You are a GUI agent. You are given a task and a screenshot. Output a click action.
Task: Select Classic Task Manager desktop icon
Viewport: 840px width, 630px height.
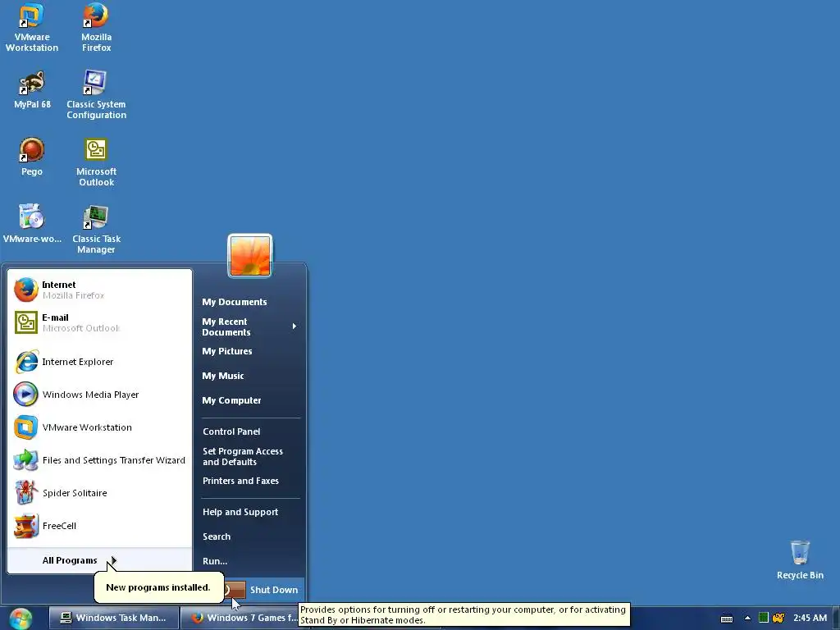click(x=96, y=230)
